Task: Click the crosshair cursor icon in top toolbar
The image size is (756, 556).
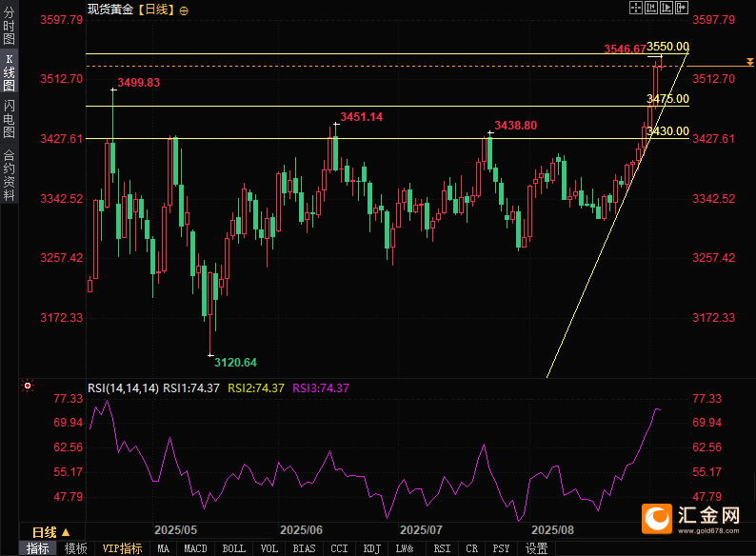Action: [x=636, y=8]
